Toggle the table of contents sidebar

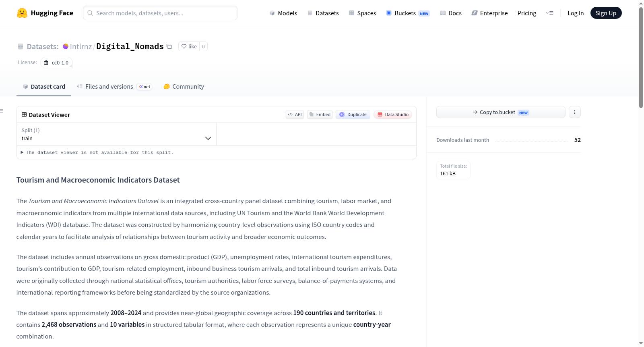2,111
